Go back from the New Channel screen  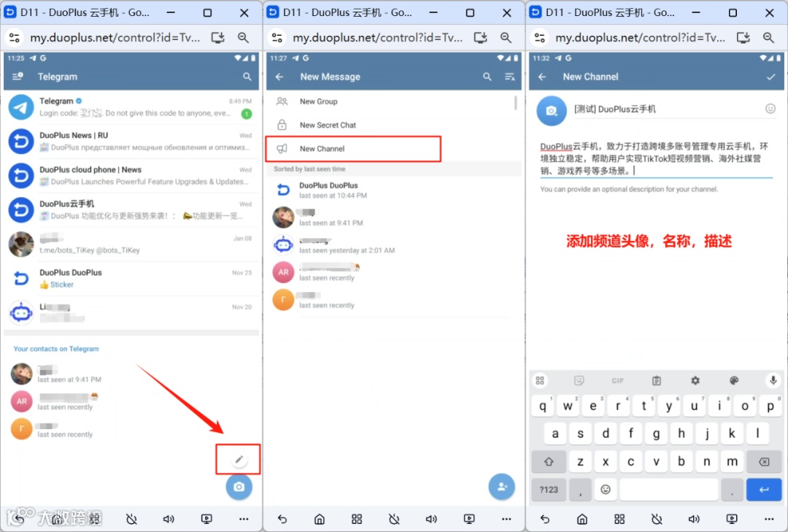click(541, 77)
